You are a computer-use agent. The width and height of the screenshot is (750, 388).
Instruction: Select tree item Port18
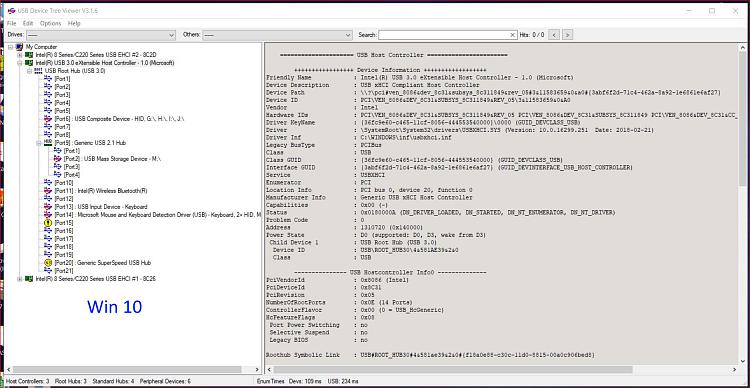[64, 246]
